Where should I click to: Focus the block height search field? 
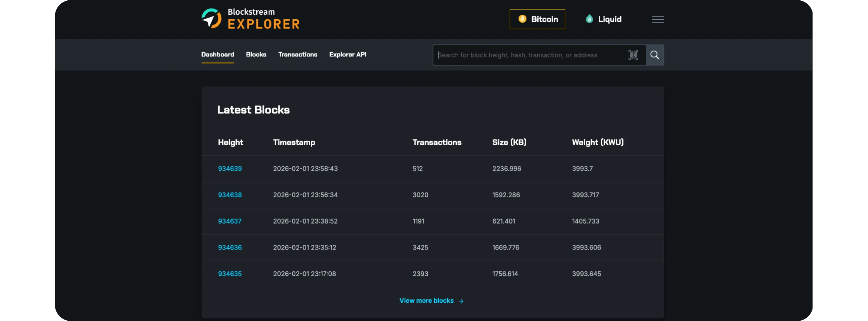point(529,55)
